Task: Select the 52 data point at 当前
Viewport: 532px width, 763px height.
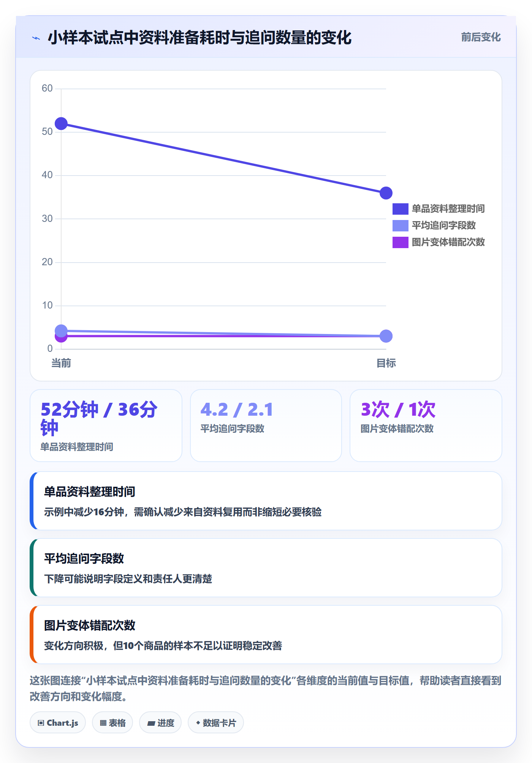Action: pos(61,123)
